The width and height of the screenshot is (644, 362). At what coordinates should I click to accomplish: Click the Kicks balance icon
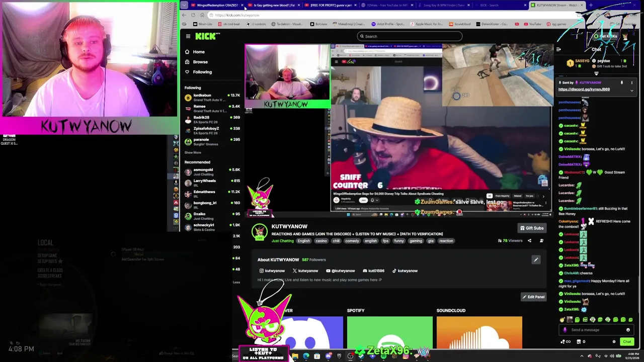tap(566, 342)
